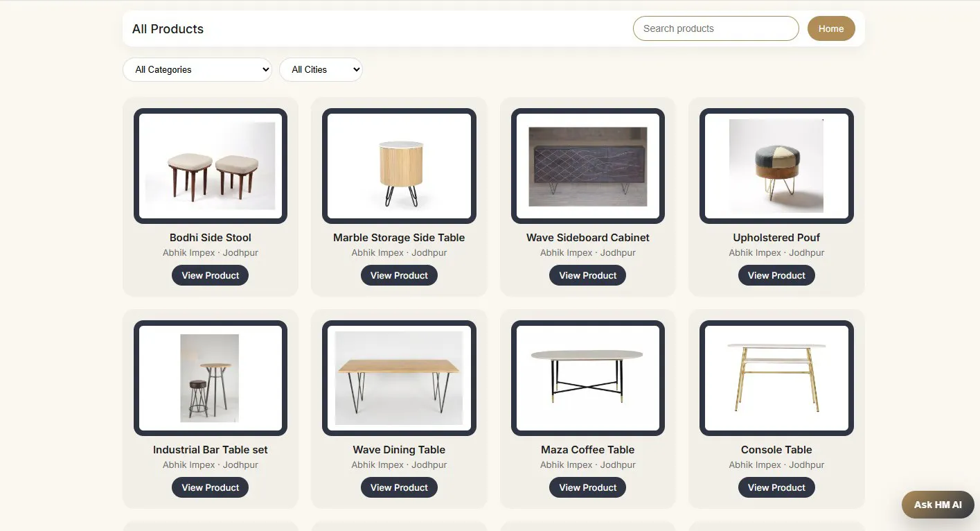The width and height of the screenshot is (980, 531).
Task: Click the Console Table image
Action: click(x=776, y=378)
